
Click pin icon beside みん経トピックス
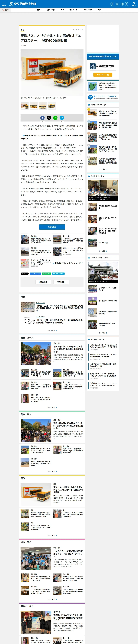coord(89,339)
